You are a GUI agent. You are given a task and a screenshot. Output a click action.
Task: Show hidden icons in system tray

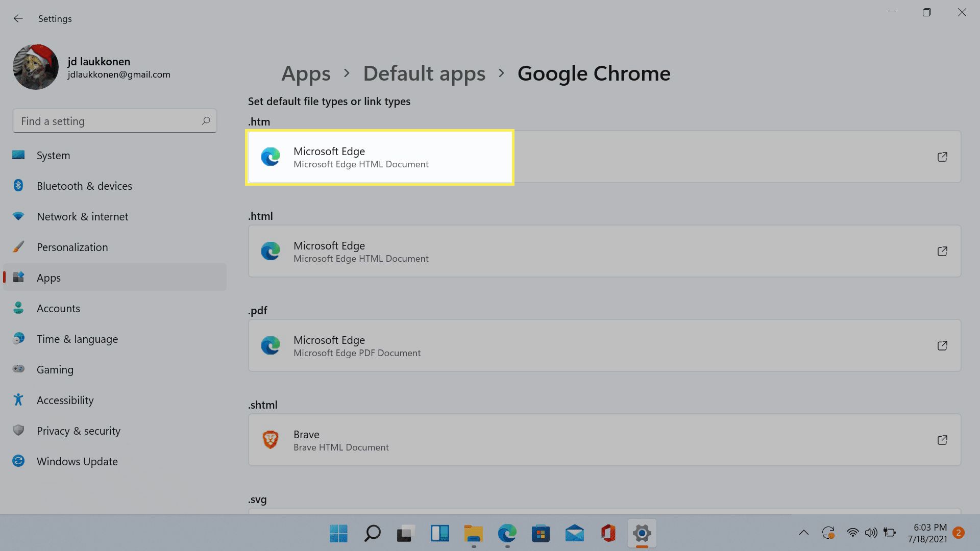pos(803,533)
